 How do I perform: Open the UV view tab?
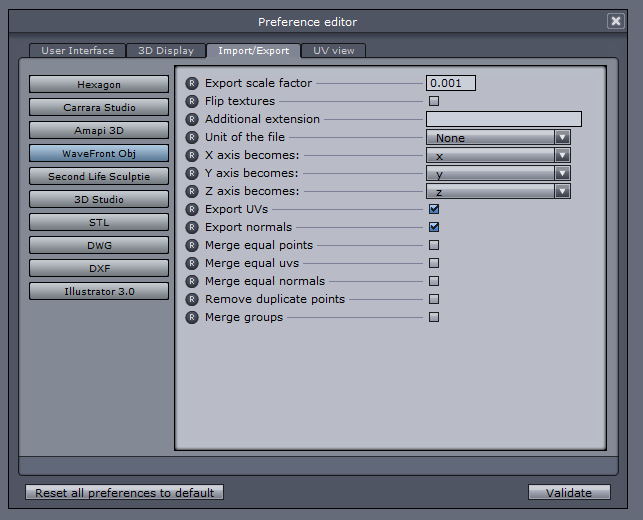[x=333, y=50]
